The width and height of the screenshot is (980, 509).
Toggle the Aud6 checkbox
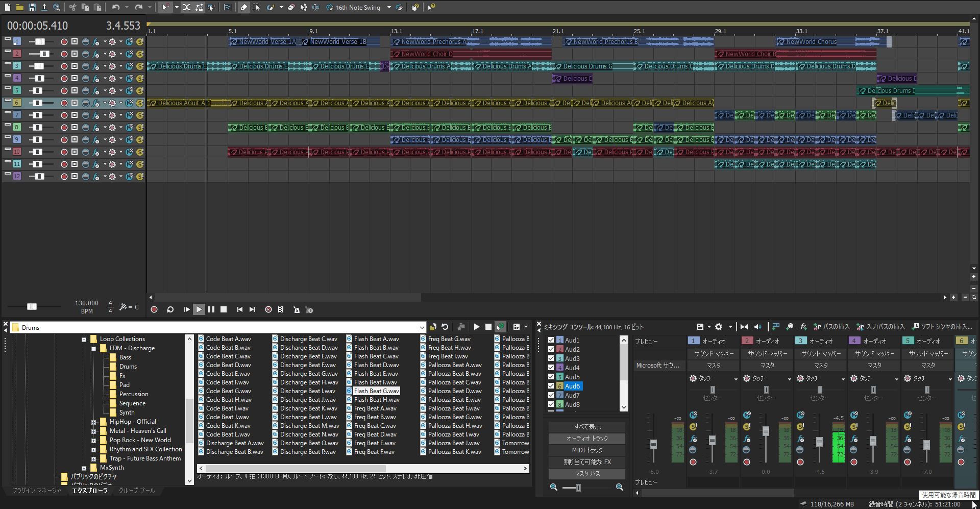(551, 386)
